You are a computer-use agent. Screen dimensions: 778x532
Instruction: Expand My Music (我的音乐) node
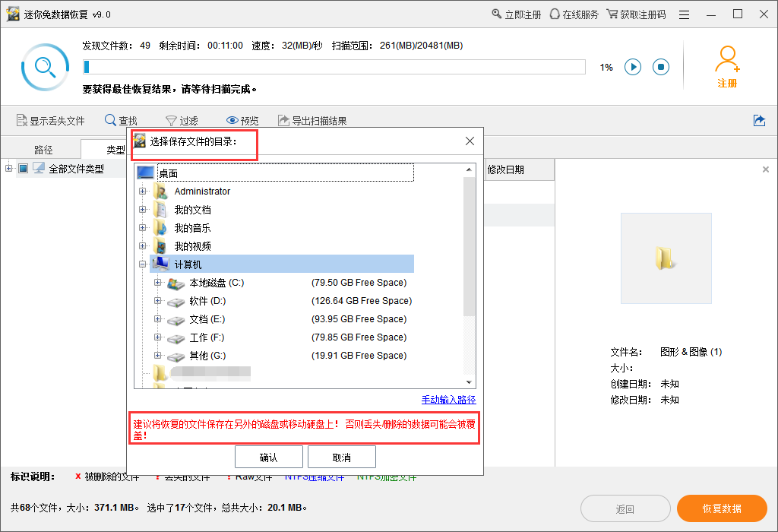coord(142,228)
